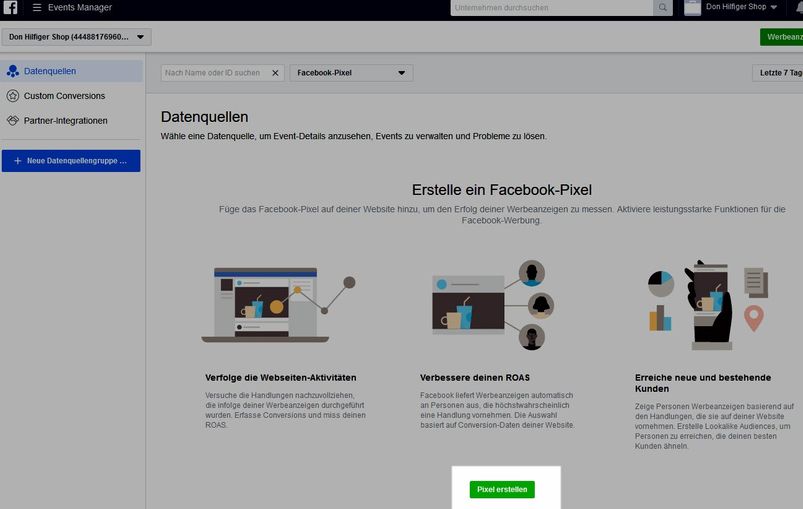
Task: Click the Don Hilfiger Shop profile avatar
Action: 692,7
